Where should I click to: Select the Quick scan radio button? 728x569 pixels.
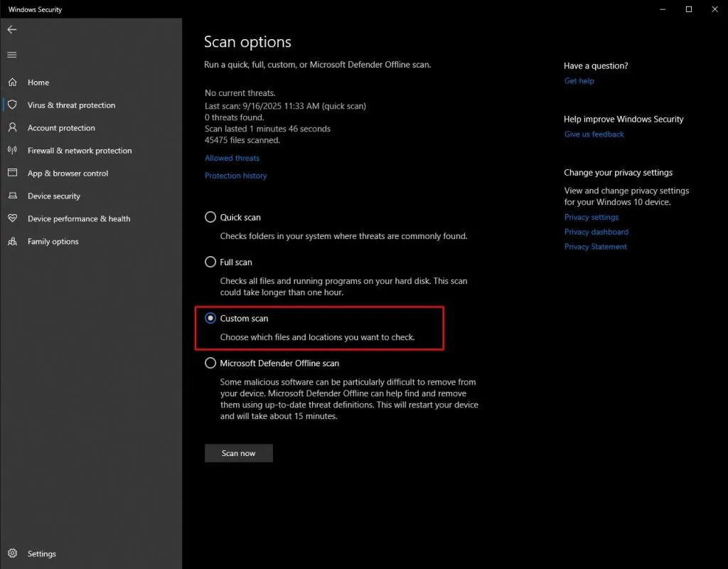tap(210, 217)
